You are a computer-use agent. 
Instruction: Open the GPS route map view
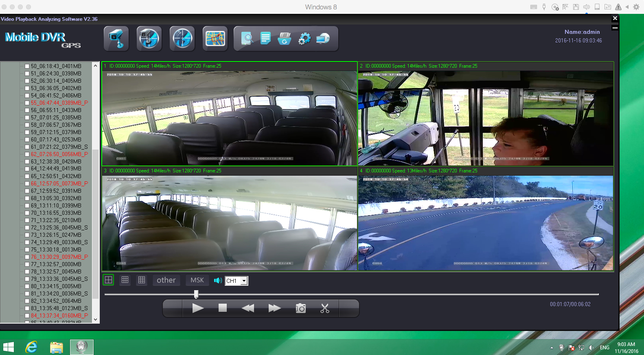click(215, 39)
